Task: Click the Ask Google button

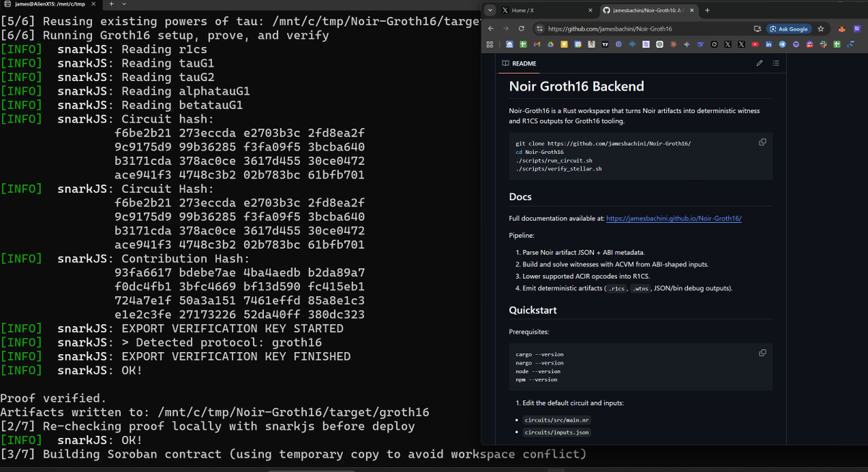Action: click(x=789, y=29)
